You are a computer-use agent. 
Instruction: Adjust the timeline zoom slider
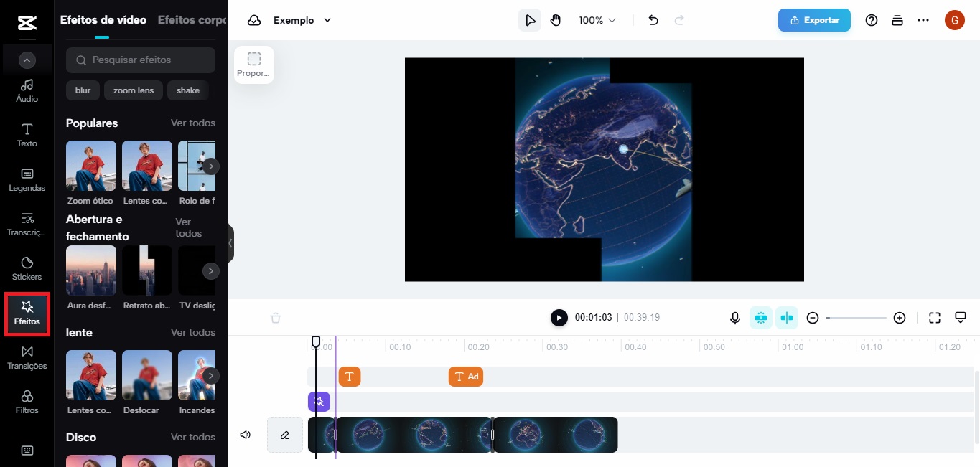856,318
